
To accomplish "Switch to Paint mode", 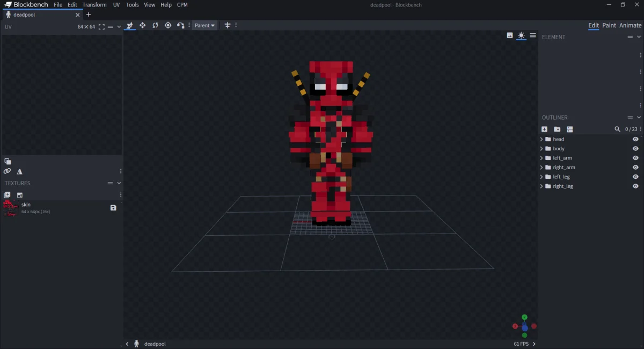I will (x=609, y=25).
